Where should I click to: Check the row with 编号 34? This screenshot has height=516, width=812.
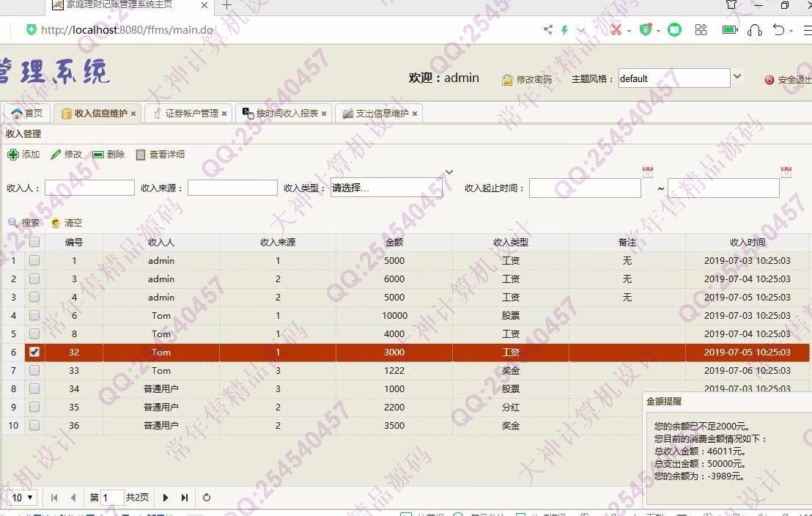[34, 388]
